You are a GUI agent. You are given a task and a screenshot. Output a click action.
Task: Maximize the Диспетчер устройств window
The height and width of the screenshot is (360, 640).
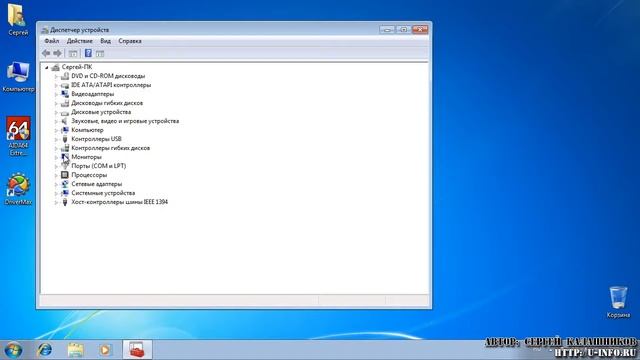coord(403,29)
